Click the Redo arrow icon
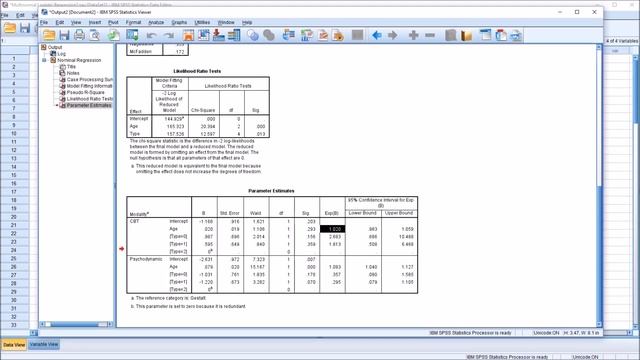640x360 pixels. (x=169, y=36)
